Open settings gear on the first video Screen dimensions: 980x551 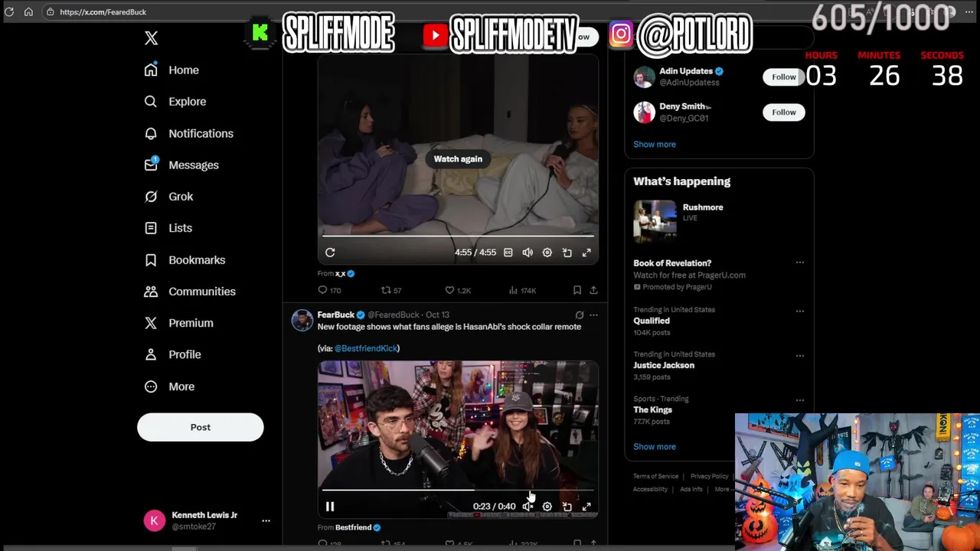pos(547,253)
